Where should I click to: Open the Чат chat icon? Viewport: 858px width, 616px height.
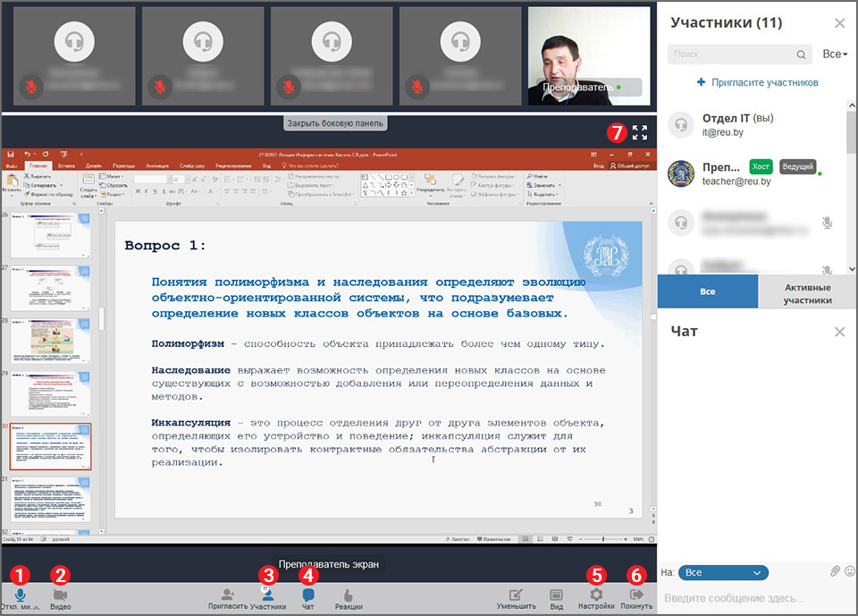(x=308, y=595)
